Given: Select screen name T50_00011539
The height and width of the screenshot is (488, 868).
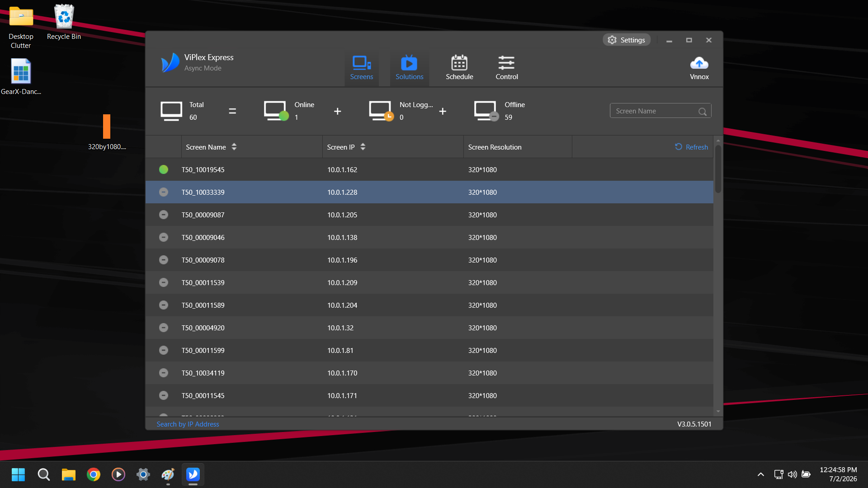Looking at the screenshot, I should click(x=203, y=282).
